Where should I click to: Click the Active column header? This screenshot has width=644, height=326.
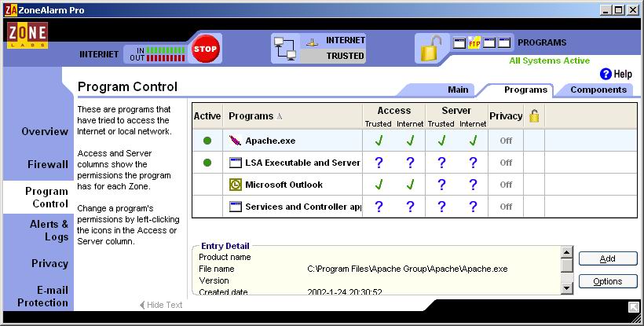[207, 116]
